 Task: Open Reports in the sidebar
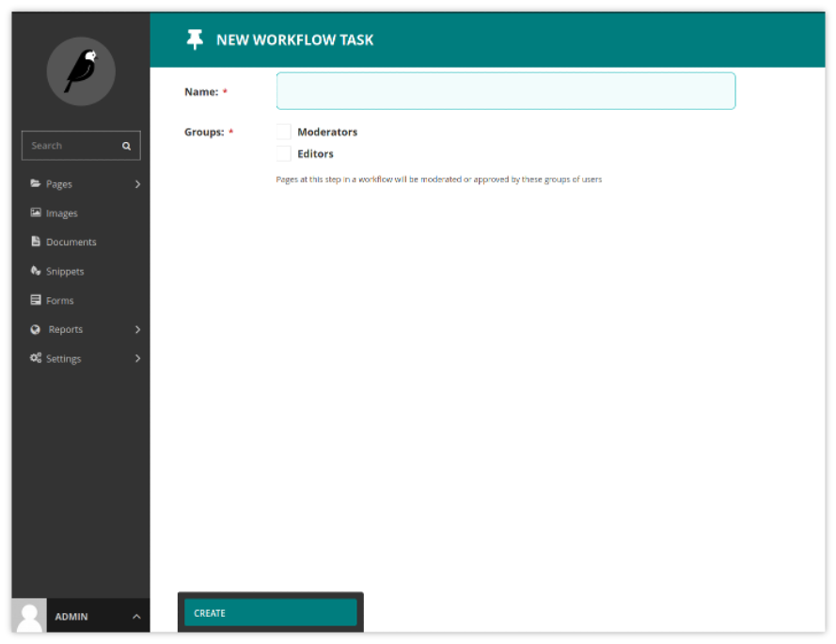tap(81, 329)
